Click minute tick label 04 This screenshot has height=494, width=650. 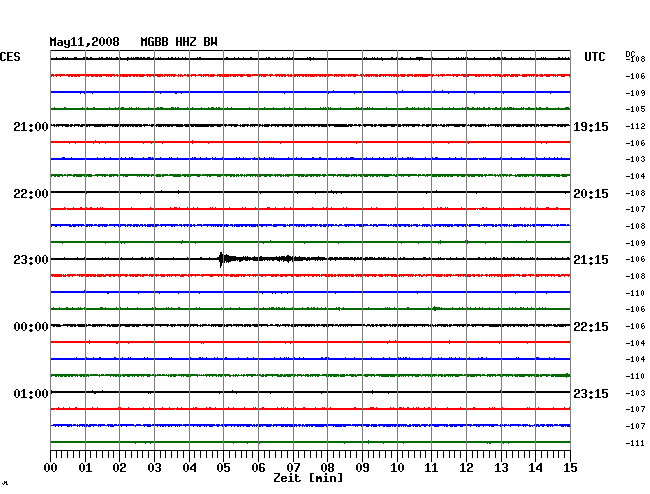[189, 468]
